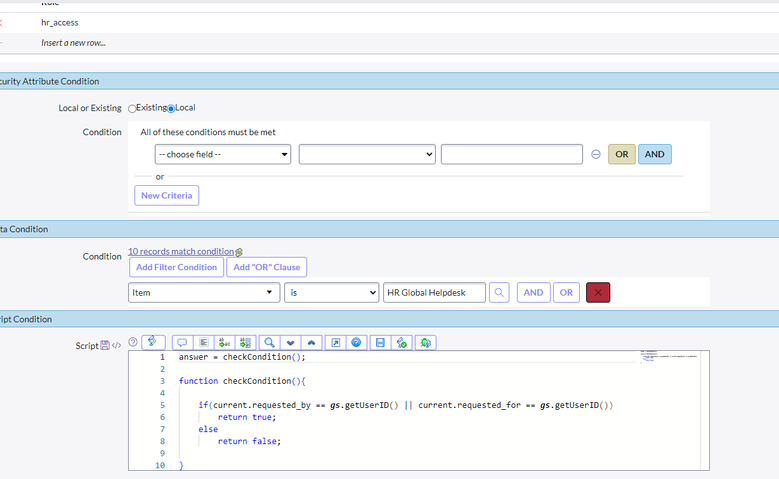The image size is (779, 479).
Task: Click Add Filter Condition button
Action: (176, 267)
